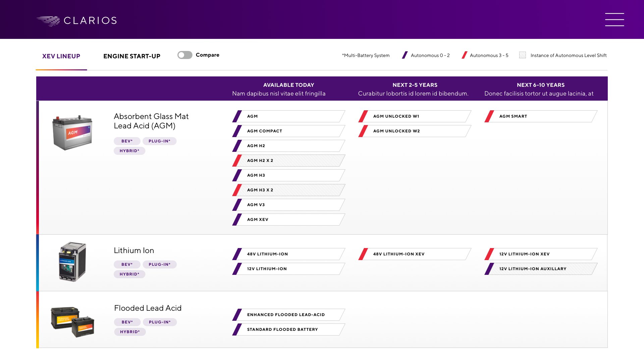The width and height of the screenshot is (644, 362).
Task: Select the AGM Smart product
Action: point(541,116)
